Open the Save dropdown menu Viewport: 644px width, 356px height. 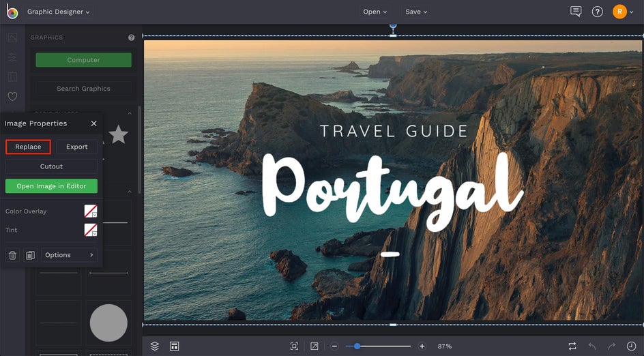[416, 12]
